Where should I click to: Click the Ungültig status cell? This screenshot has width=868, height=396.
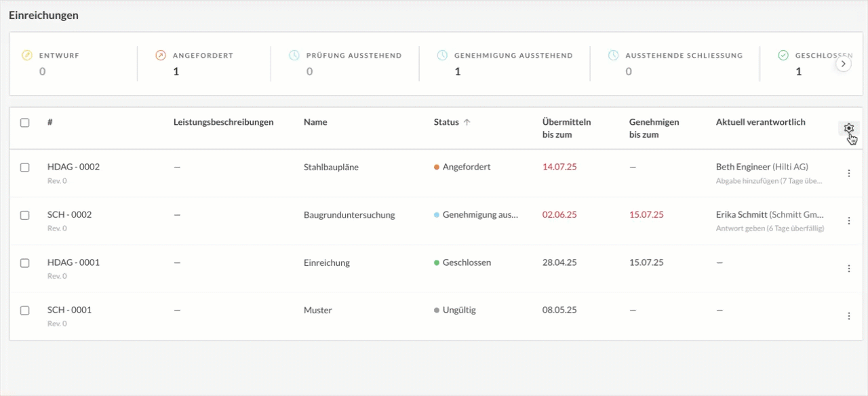point(455,310)
